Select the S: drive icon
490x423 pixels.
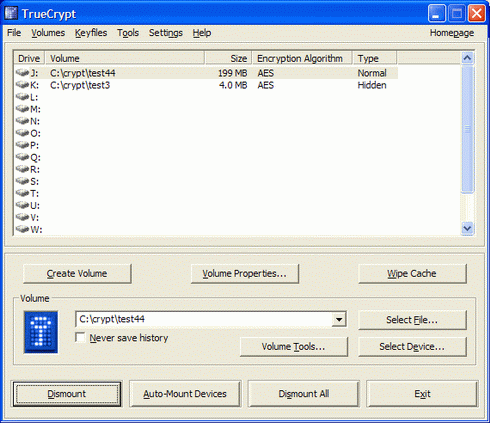[x=22, y=181]
